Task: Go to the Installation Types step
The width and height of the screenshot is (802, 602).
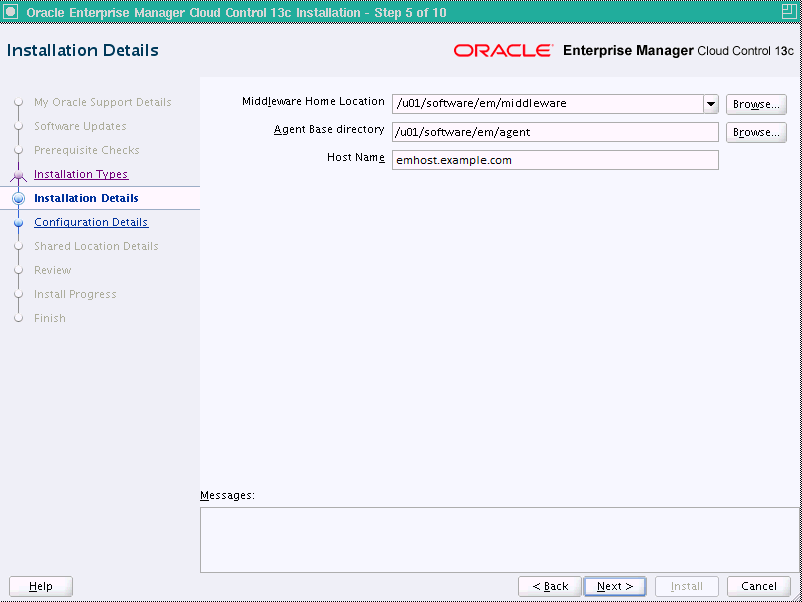Action: 81,174
